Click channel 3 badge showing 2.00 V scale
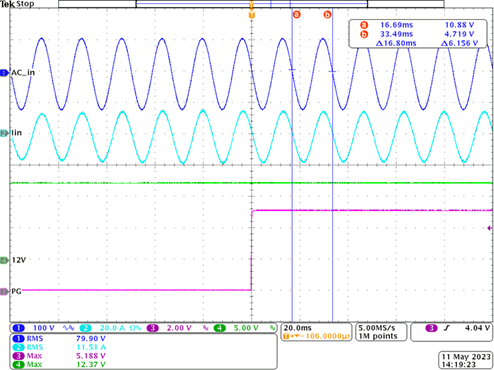Viewport: 494px width, 370px height. [153, 328]
